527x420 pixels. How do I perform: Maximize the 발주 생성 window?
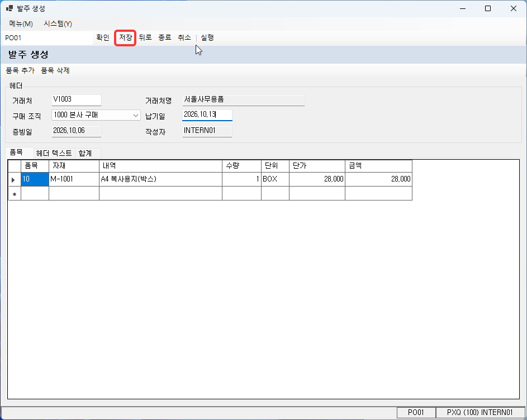click(x=488, y=8)
